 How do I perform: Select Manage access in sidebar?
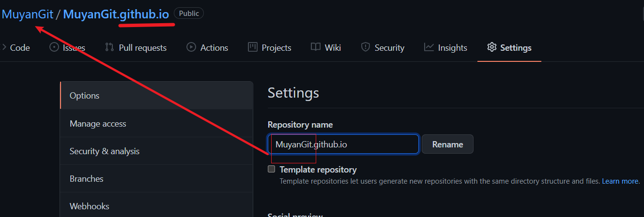[x=98, y=124]
